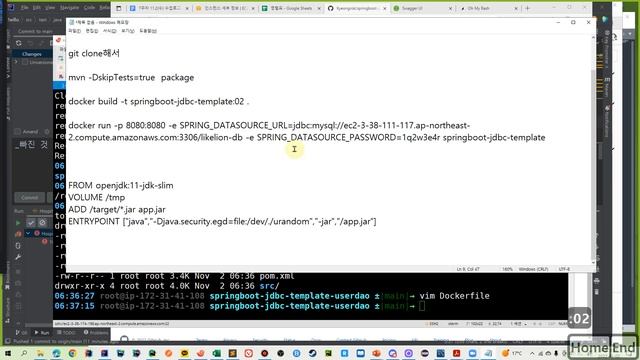The image size is (640, 360).
Task: Open the TODO tool window tab
Action: point(66,333)
